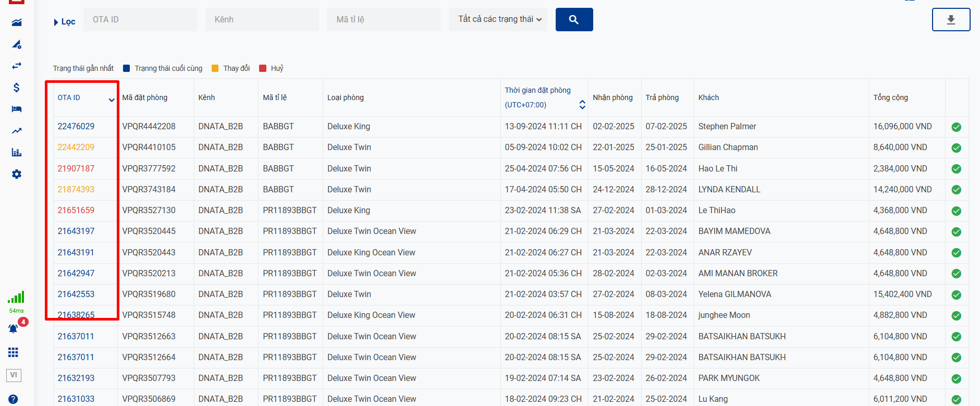980x406 pixels.
Task: Open booking link 21643197
Action: (76, 231)
